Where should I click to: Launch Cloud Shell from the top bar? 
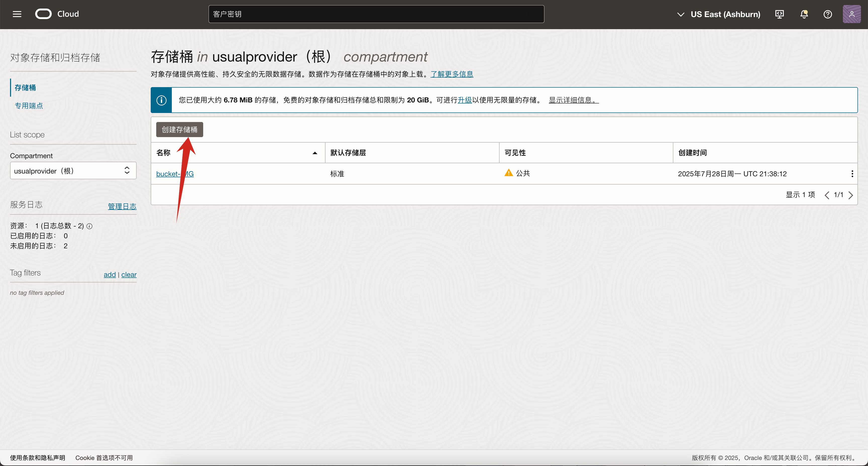pyautogui.click(x=779, y=14)
